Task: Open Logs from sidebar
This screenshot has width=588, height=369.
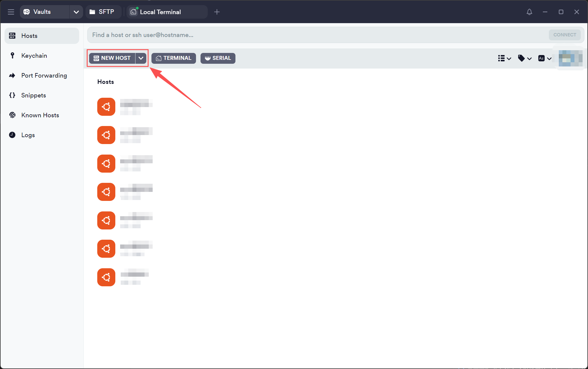Action: click(28, 135)
